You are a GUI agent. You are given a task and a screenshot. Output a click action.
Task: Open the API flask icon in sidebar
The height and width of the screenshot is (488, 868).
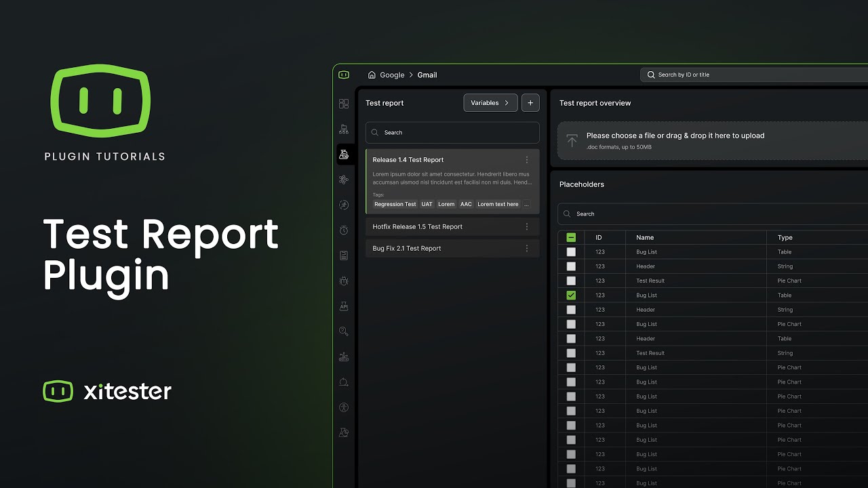[x=344, y=306]
